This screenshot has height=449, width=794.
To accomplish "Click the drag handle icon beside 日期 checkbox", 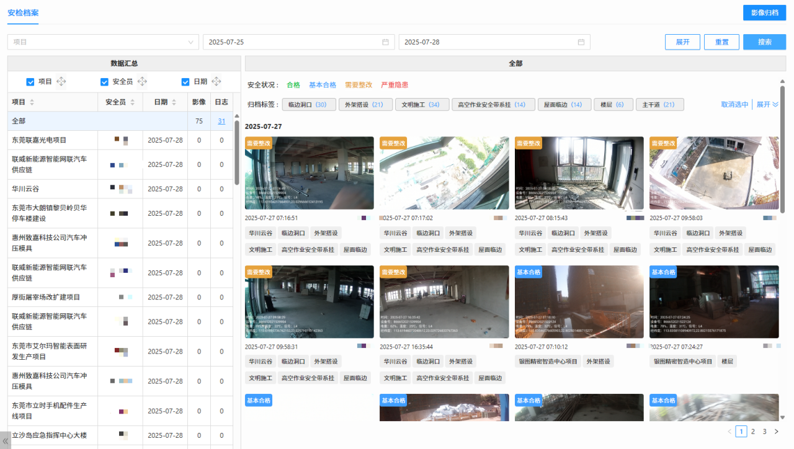I will click(217, 82).
